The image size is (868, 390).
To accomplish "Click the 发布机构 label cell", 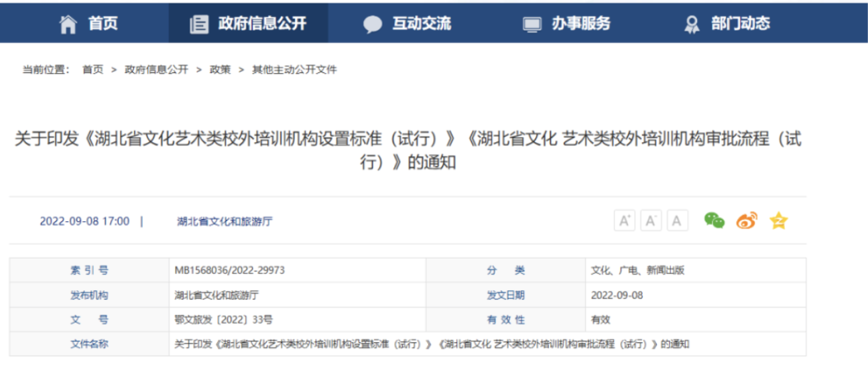I will 89,295.
